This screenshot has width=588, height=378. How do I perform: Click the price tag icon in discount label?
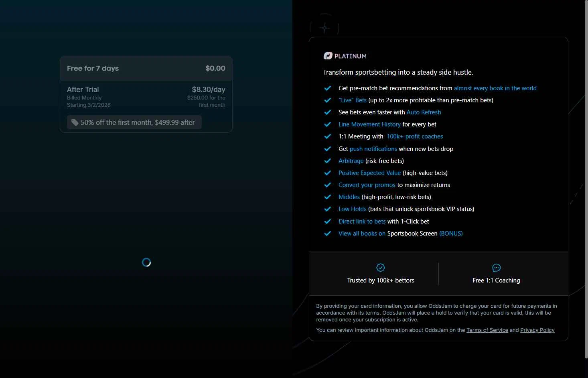coord(75,122)
